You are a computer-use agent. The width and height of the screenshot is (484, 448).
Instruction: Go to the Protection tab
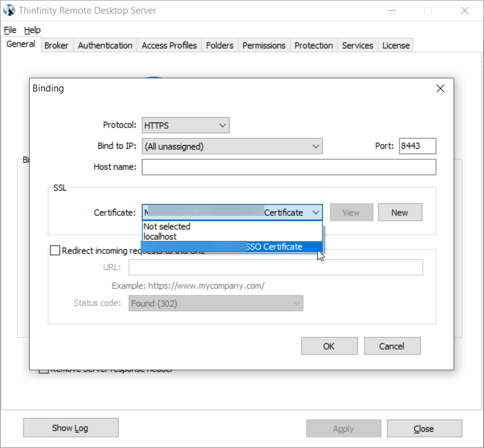click(x=314, y=45)
